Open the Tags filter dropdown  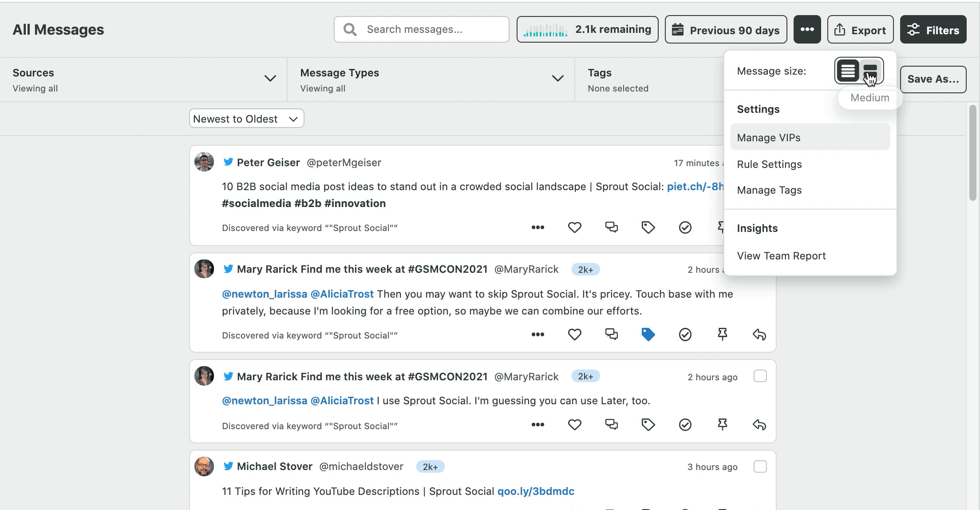[650, 80]
